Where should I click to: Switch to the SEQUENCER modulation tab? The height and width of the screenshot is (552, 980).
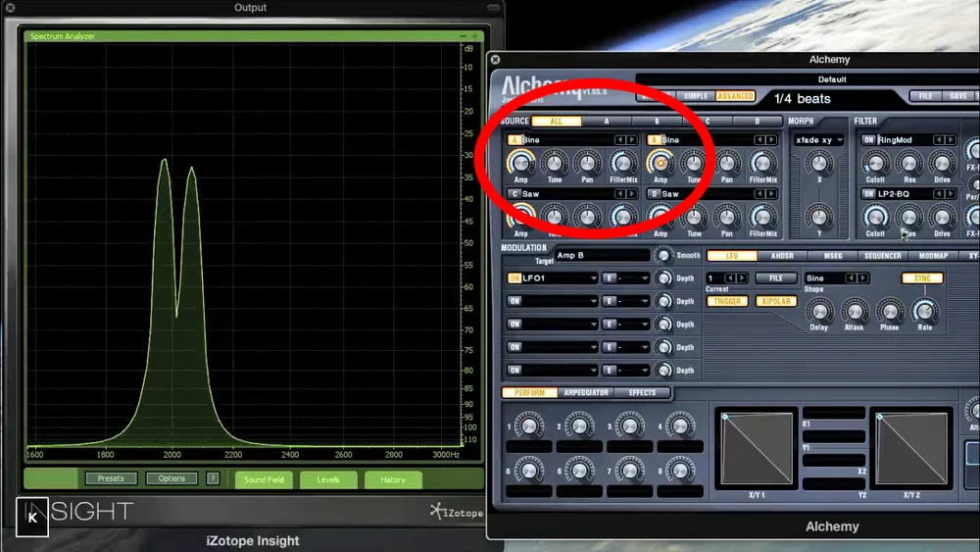click(x=883, y=256)
